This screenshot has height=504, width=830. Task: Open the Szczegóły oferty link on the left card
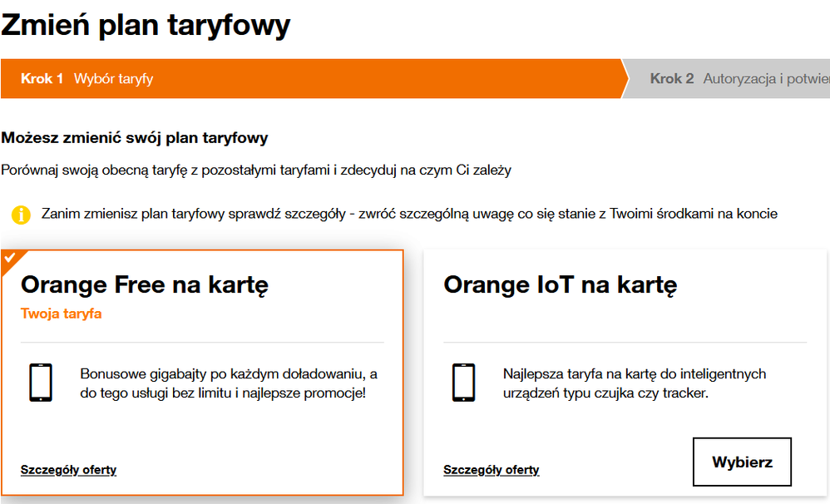(x=67, y=469)
